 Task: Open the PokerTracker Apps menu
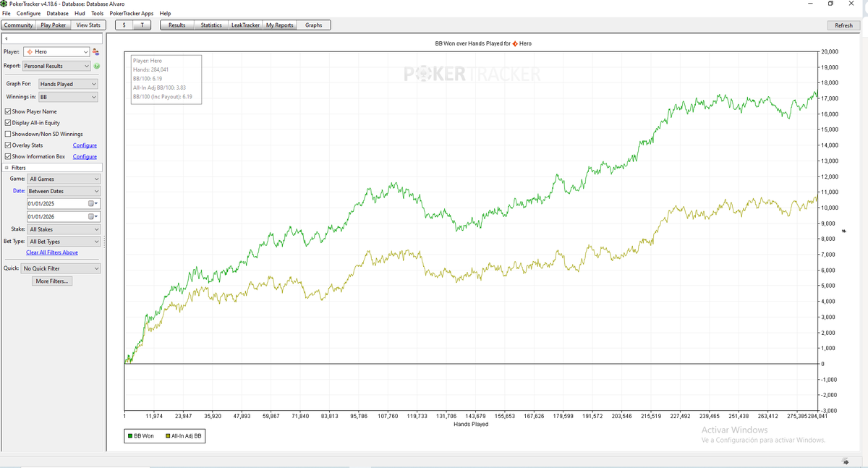[x=132, y=13]
